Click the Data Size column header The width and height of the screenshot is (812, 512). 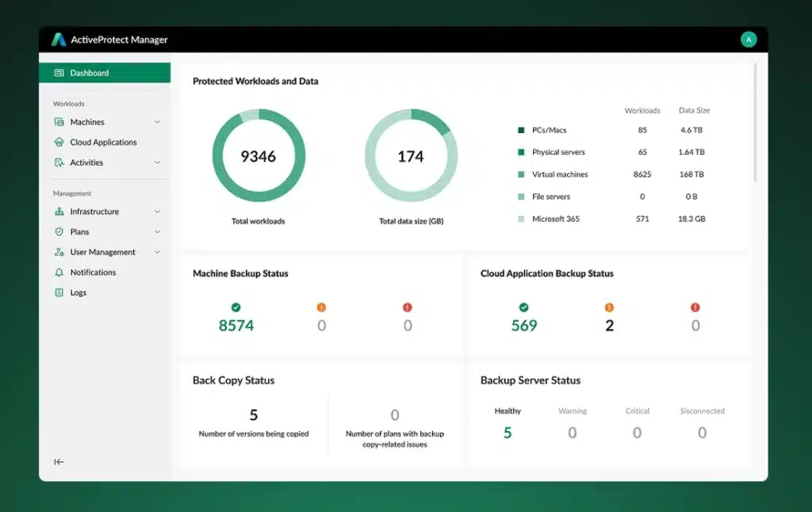(694, 110)
